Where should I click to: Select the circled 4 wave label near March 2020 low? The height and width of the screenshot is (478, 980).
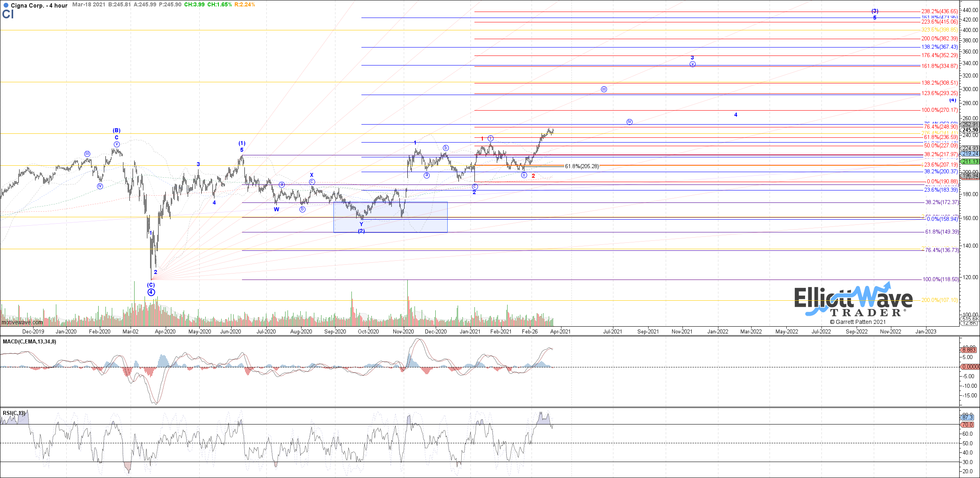click(151, 292)
